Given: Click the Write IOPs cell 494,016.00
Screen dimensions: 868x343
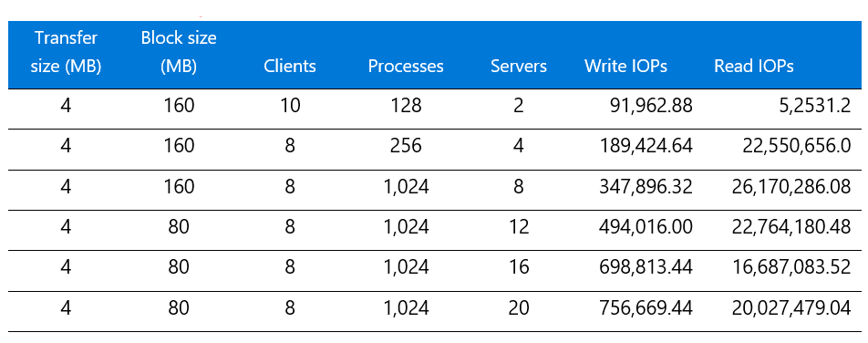Looking at the screenshot, I should point(646,226).
